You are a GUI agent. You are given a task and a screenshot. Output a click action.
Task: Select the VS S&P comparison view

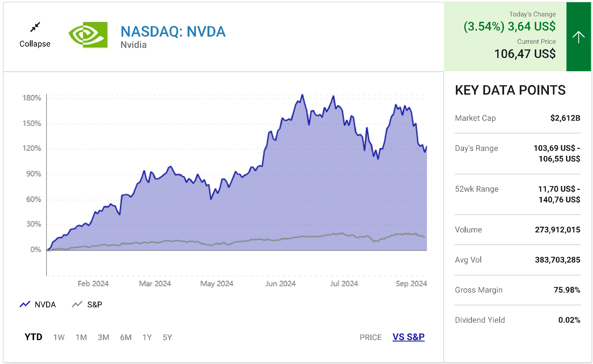point(408,337)
